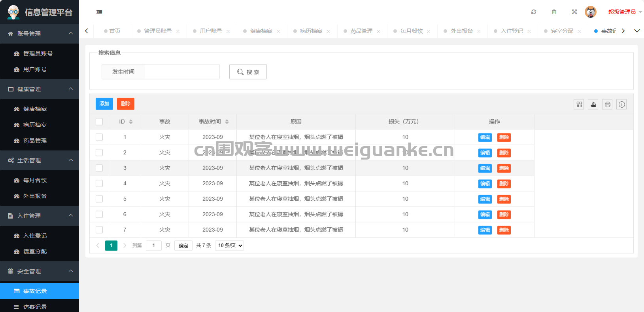This screenshot has width=644, height=312.
Task: Click the page jump number input
Action: [154, 245]
